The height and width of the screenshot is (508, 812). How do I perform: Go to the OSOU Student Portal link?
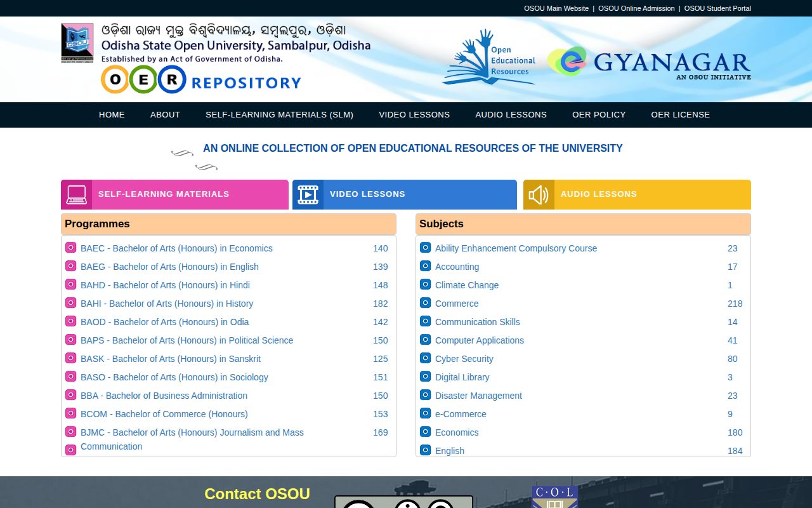717,8
